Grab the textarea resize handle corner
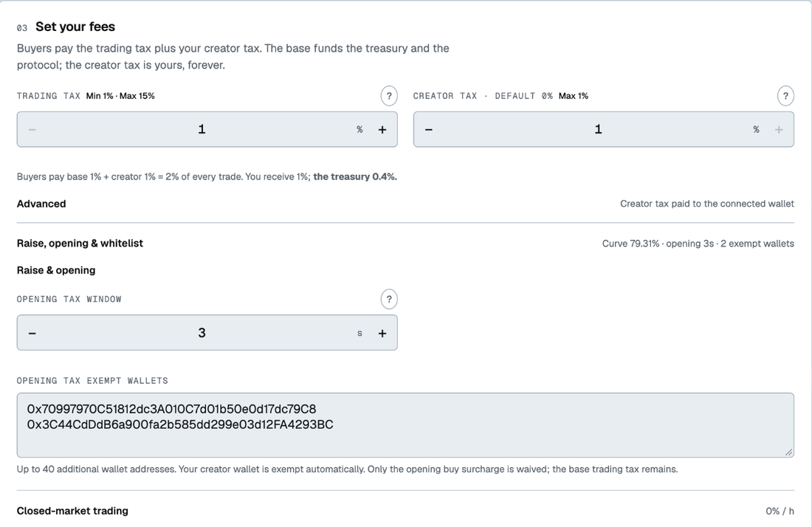This screenshot has width=812, height=527. (x=788, y=452)
